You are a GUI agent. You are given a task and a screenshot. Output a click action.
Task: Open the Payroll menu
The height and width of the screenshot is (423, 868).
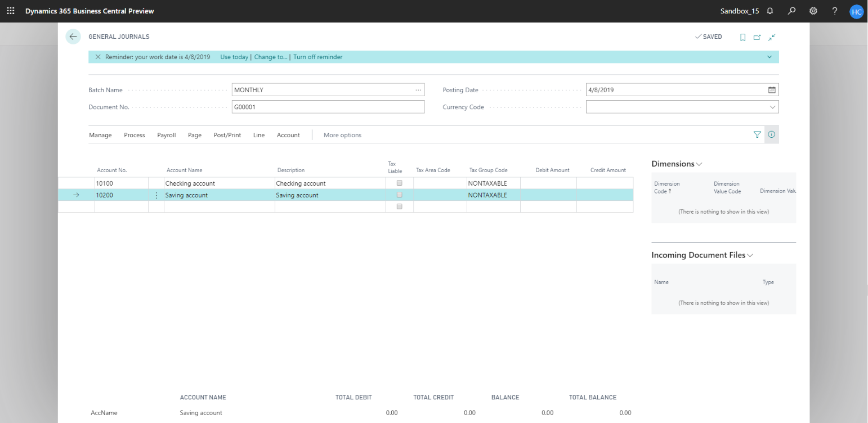tap(167, 135)
